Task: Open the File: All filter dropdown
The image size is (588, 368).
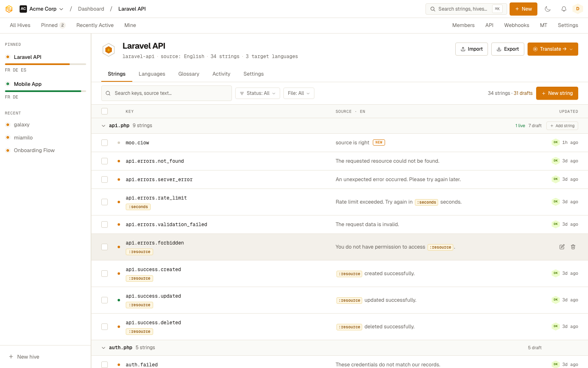Action: pyautogui.click(x=299, y=93)
